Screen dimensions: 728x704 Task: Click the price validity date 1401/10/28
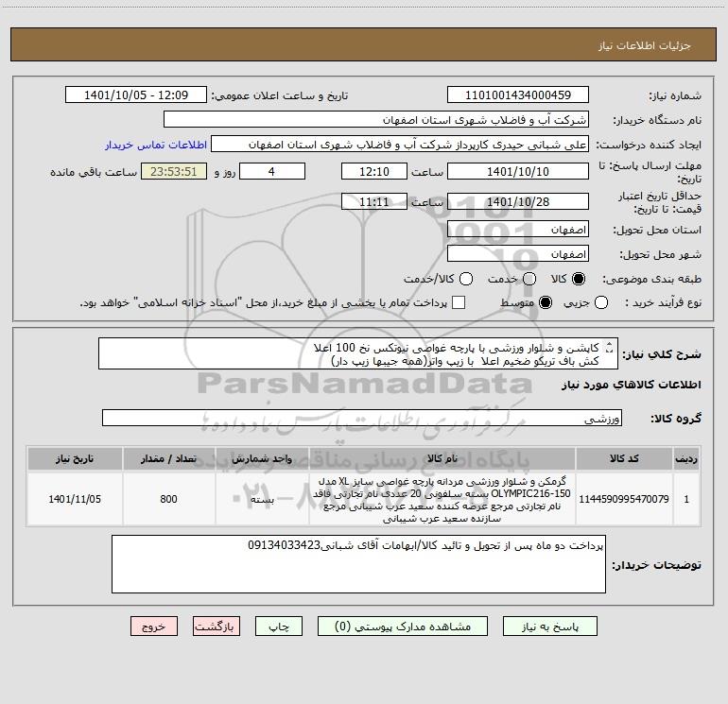(x=518, y=201)
